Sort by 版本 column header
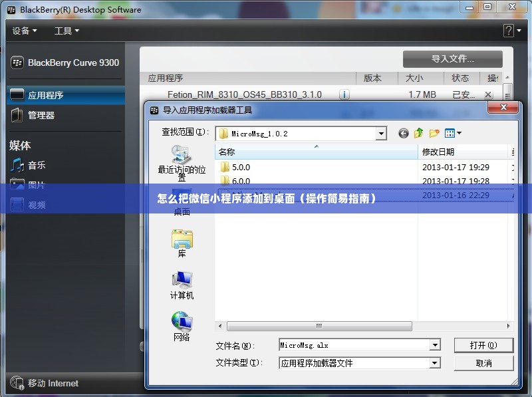This screenshot has width=532, height=397. point(376,78)
